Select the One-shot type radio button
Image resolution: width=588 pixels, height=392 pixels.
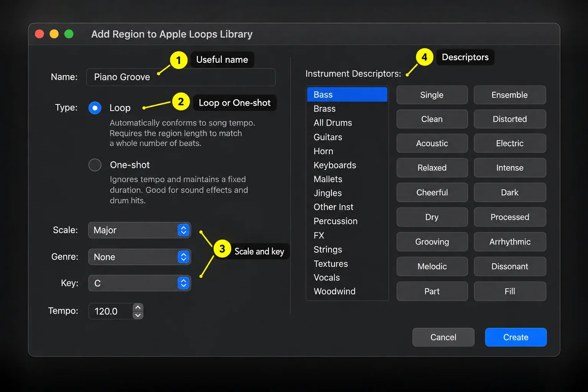click(95, 165)
